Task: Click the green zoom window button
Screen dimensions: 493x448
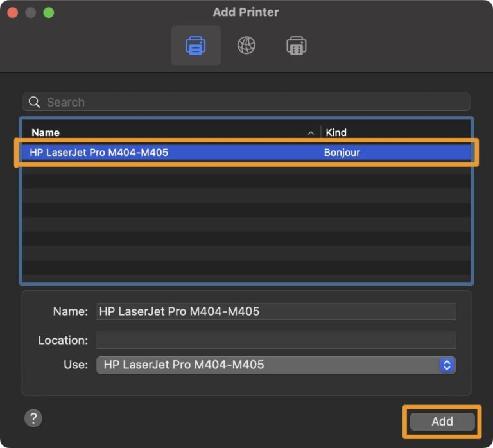Action: (x=49, y=13)
